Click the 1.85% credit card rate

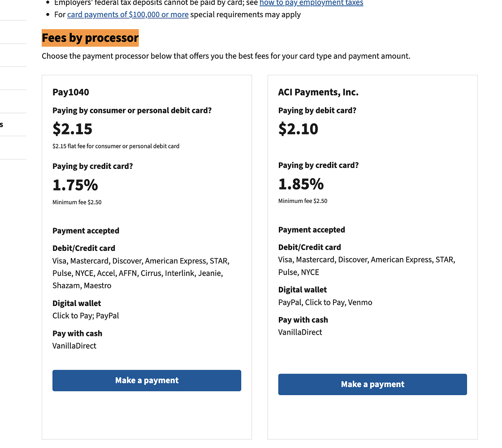tap(301, 184)
